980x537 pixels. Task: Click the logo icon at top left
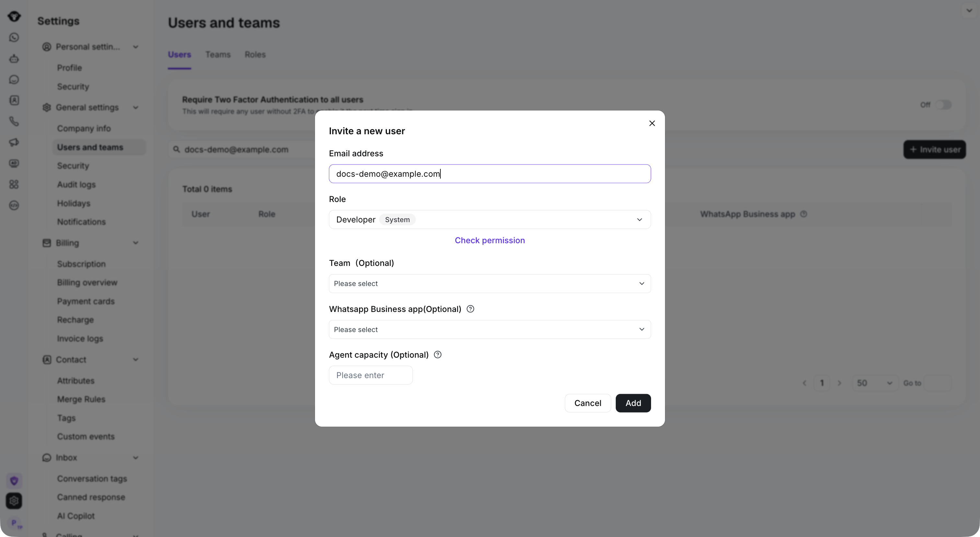(14, 16)
